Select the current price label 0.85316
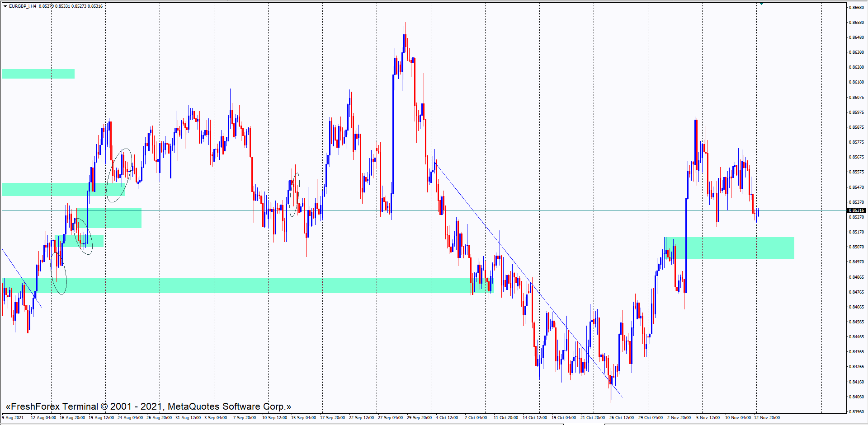The width and height of the screenshot is (868, 425). click(856, 210)
